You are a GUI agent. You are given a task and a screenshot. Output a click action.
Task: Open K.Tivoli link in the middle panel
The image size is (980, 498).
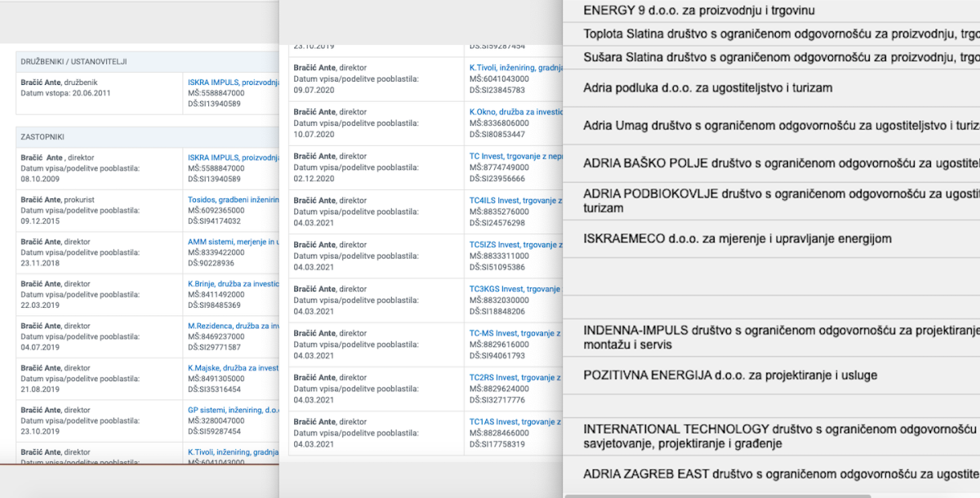click(x=516, y=68)
